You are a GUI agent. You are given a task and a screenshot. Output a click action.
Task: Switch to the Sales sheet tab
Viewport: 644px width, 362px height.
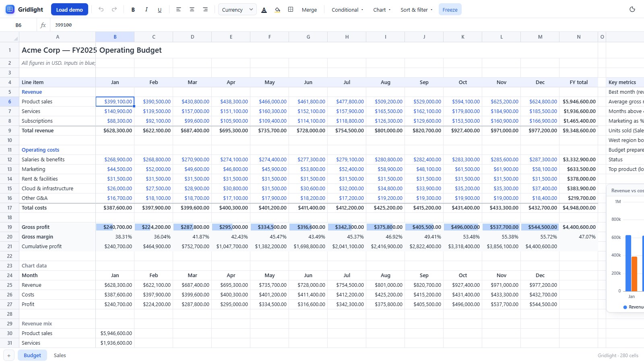[x=60, y=355]
